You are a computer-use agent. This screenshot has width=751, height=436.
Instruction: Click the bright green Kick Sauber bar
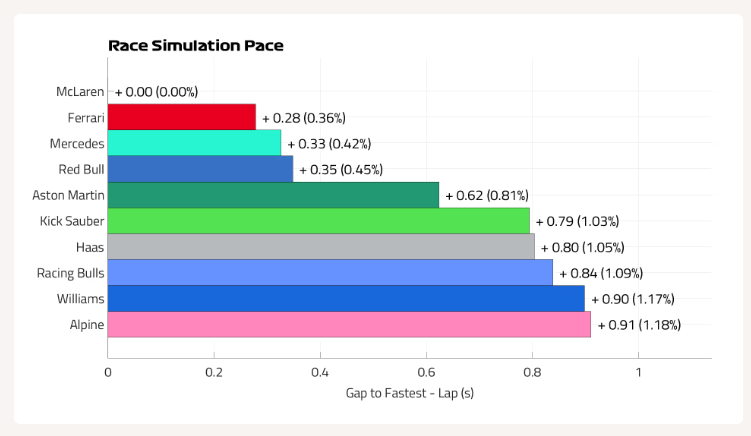(x=319, y=221)
